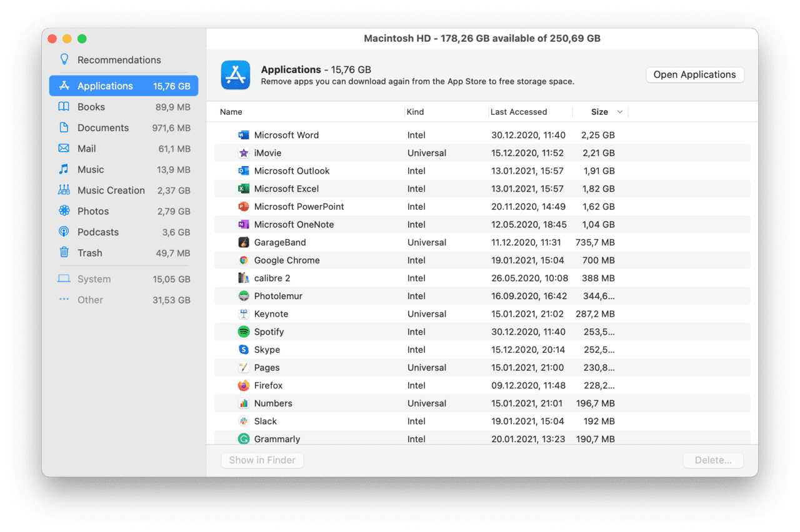Screen dimensions: 800x532
Task: Select the iMovie row name
Action: [267, 153]
